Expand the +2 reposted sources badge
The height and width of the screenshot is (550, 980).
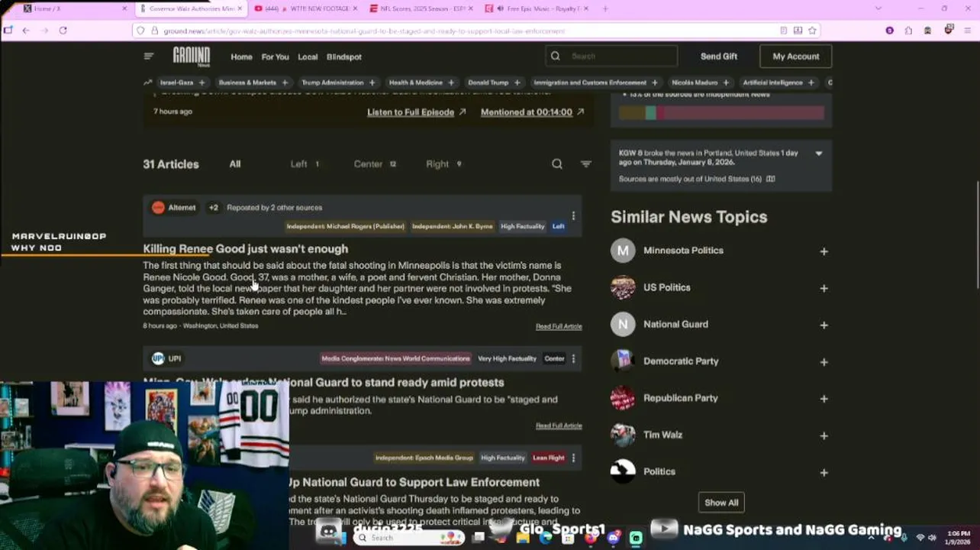214,208
